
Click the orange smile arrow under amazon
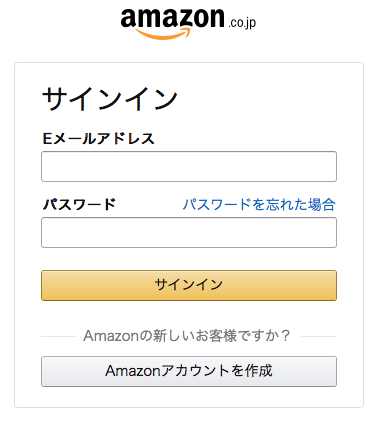163,34
